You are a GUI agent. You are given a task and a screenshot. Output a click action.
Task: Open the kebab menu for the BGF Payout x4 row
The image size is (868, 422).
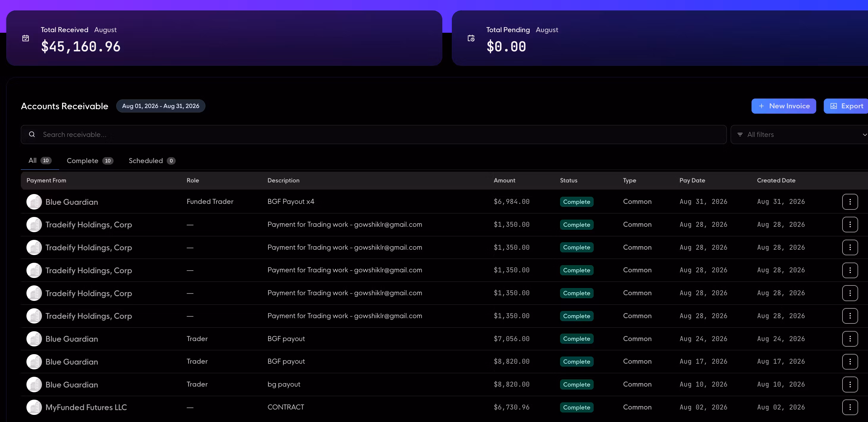pyautogui.click(x=850, y=202)
